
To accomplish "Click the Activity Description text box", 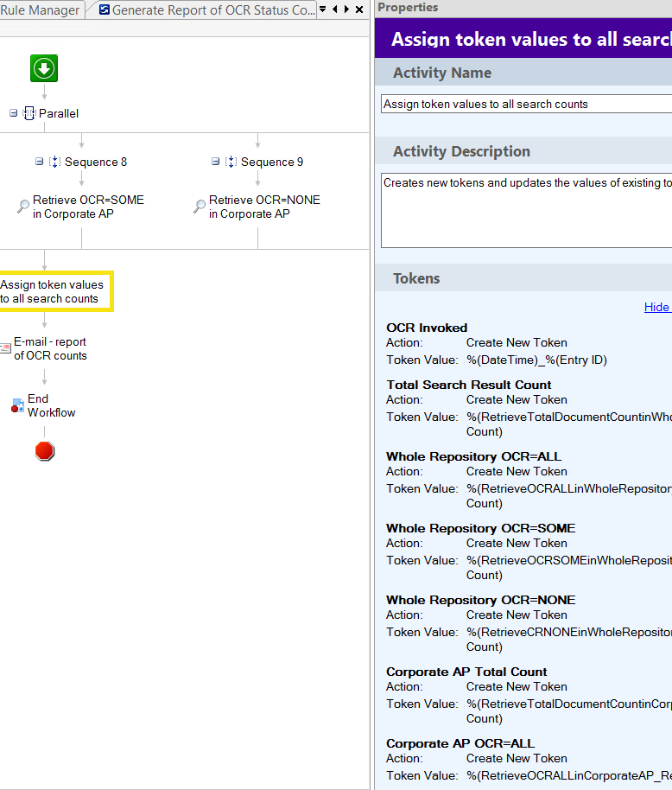I will point(527,210).
